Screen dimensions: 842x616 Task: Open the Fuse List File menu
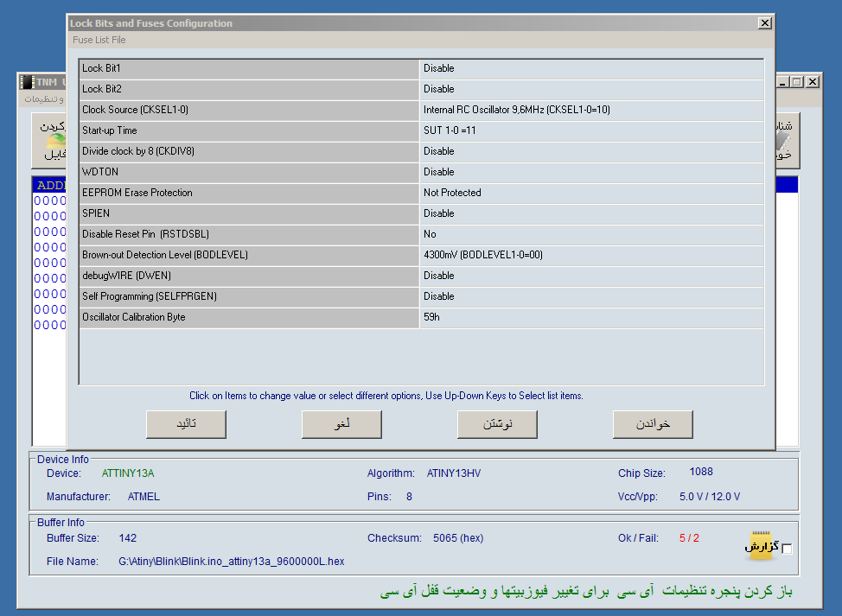99,40
